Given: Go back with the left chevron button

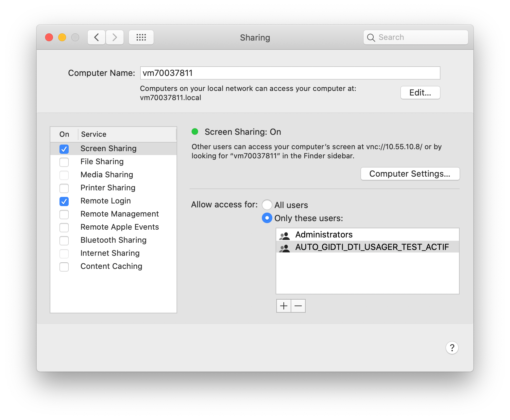Looking at the screenshot, I should coord(96,37).
